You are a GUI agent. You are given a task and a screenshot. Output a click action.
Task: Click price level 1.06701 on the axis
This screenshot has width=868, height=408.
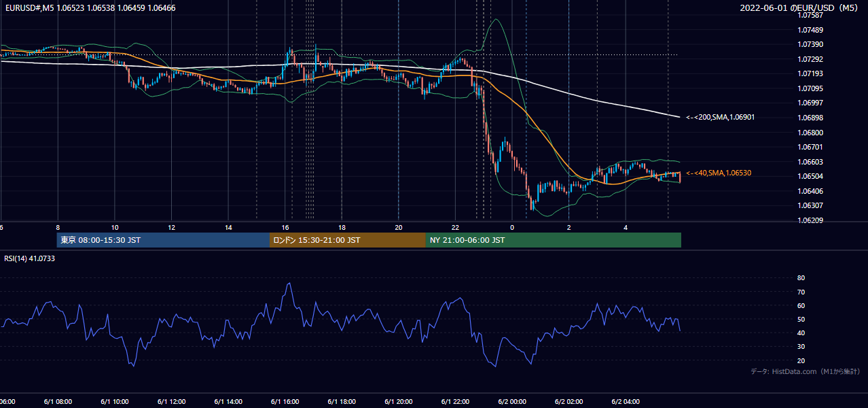[x=810, y=147]
